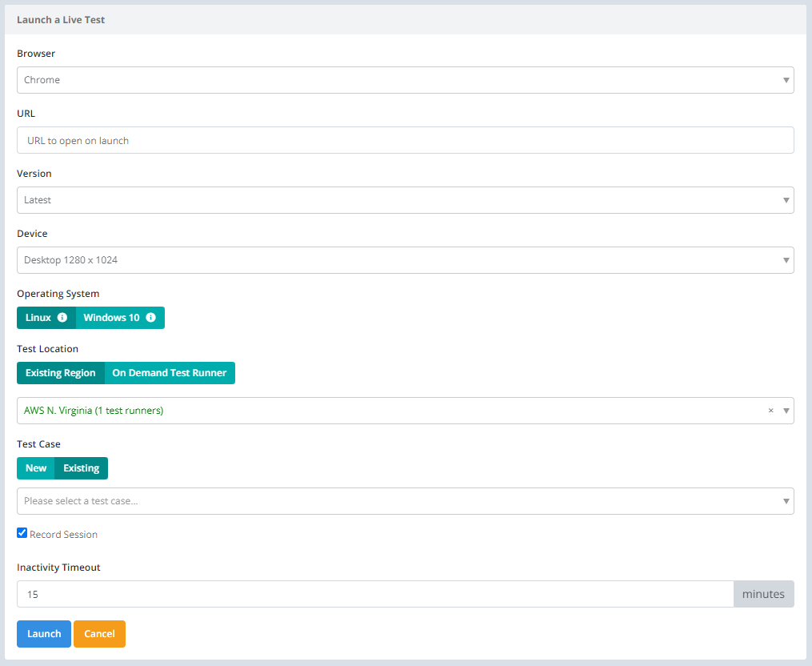812x666 pixels.
Task: Choose Windows 10 operating system
Action: click(120, 318)
